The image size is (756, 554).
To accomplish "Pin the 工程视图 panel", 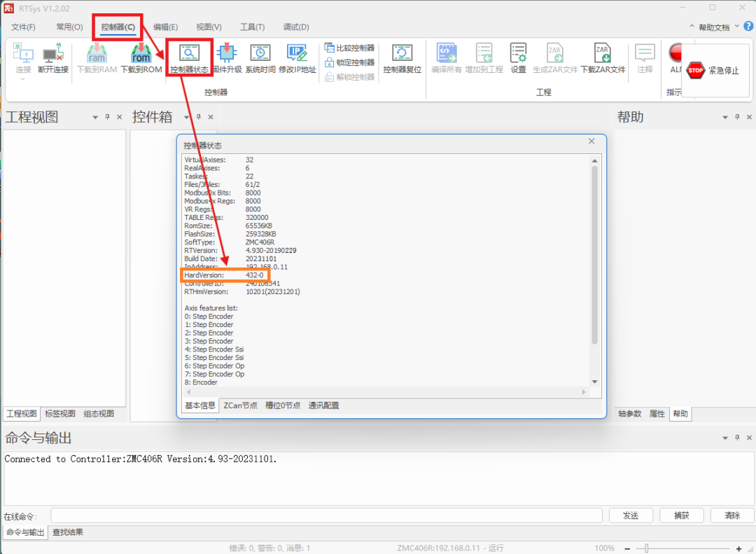I will 108,117.
